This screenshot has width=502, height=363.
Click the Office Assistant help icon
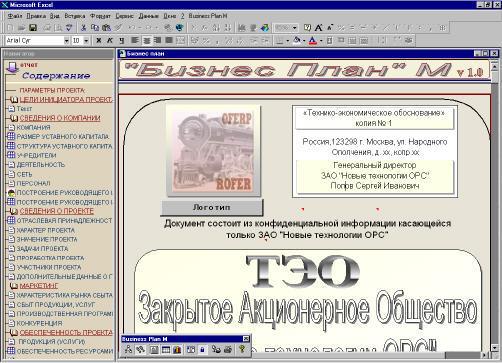coord(307,28)
